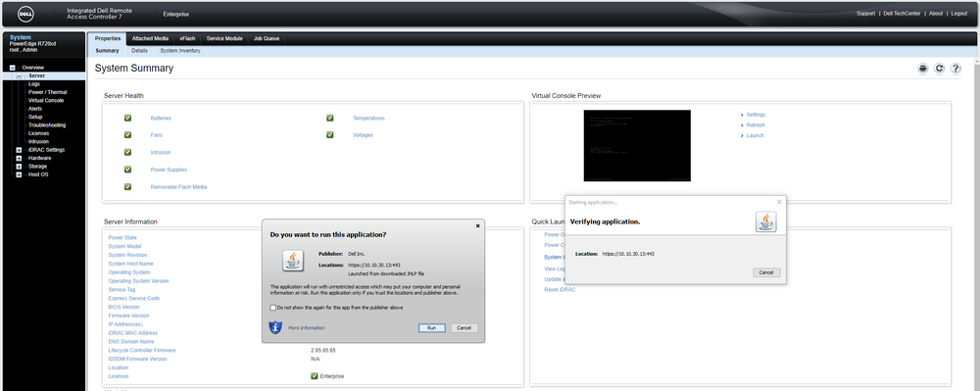Click green check next to Removable Flash Media
The height and width of the screenshot is (391, 980).
coord(128,187)
